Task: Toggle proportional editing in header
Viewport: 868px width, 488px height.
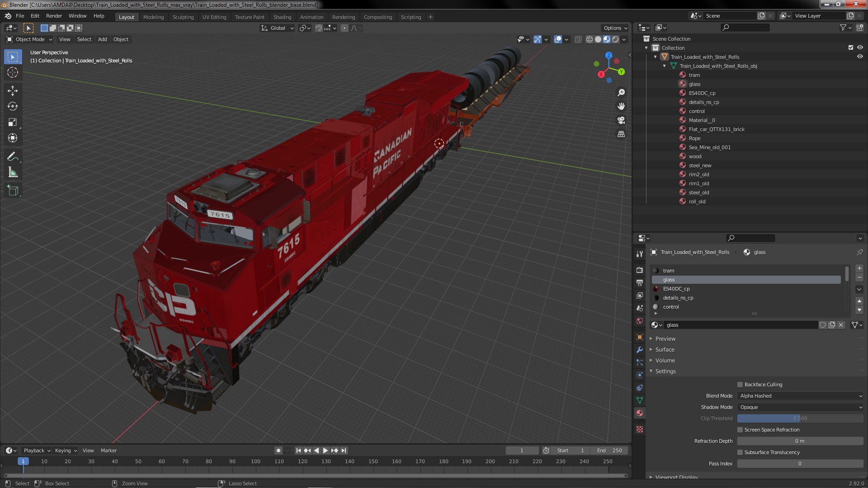Action: tap(344, 28)
